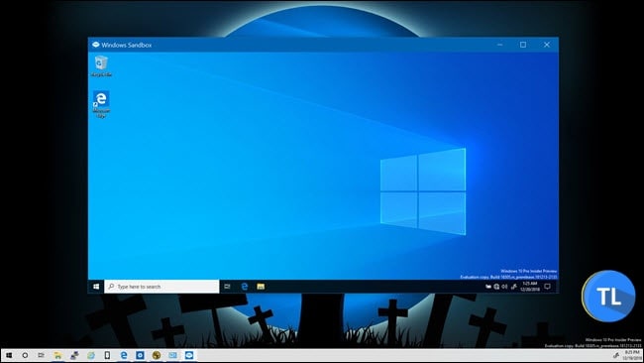This screenshot has width=644, height=363.
Task: Close the Windows Sandbox window
Action: 547,45
